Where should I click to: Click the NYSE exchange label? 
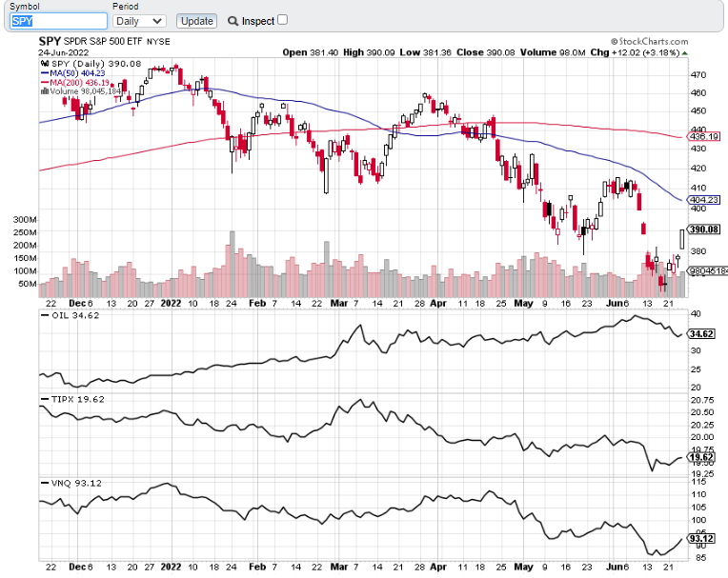tap(158, 42)
